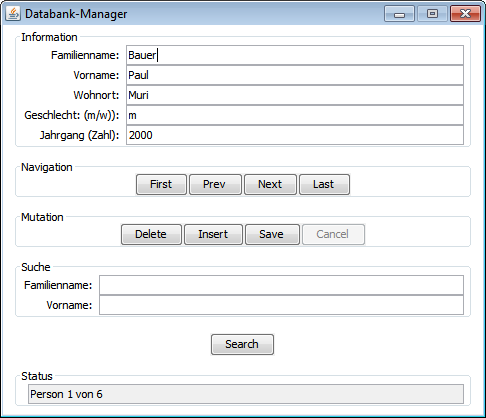Click the Search button

242,344
